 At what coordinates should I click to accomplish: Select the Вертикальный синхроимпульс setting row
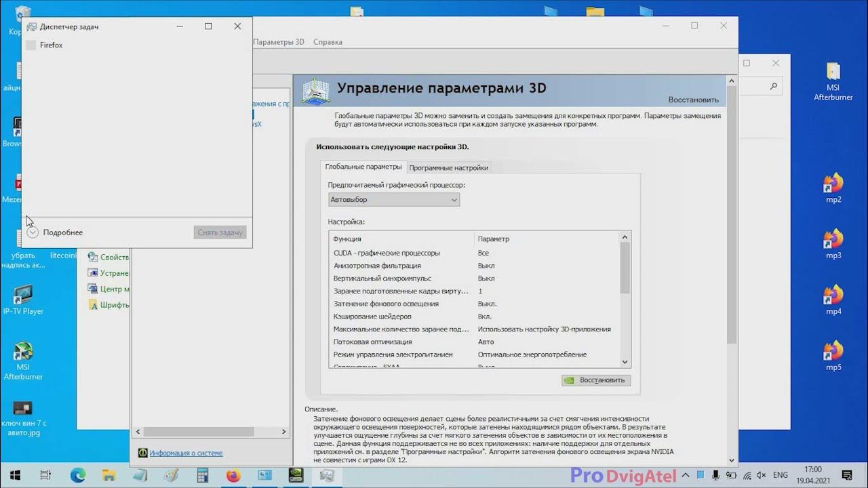[x=474, y=279]
